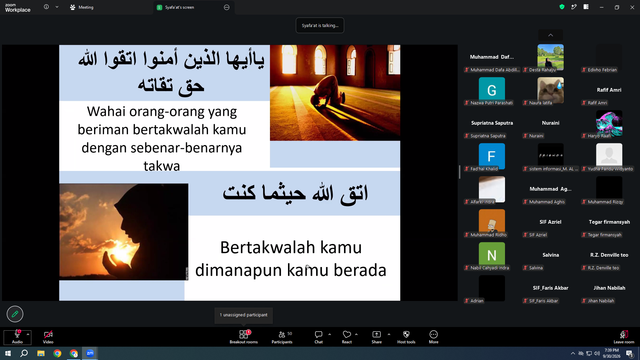Select the wave-art avatar of Haryo
Image resolution: width=640 pixels, height=360 pixels.
click(x=609, y=123)
